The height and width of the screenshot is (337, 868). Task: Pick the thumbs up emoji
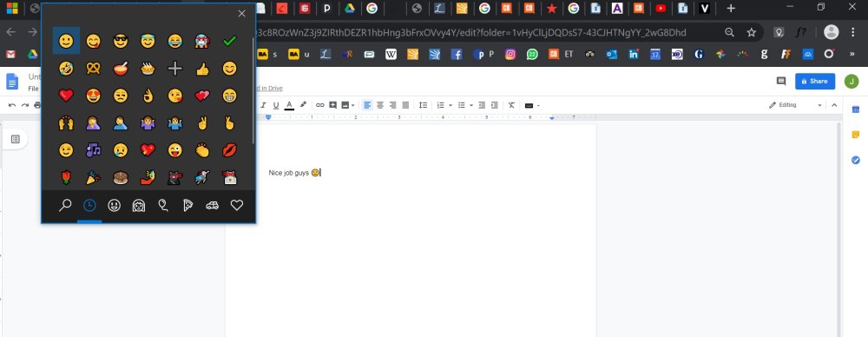pyautogui.click(x=202, y=69)
